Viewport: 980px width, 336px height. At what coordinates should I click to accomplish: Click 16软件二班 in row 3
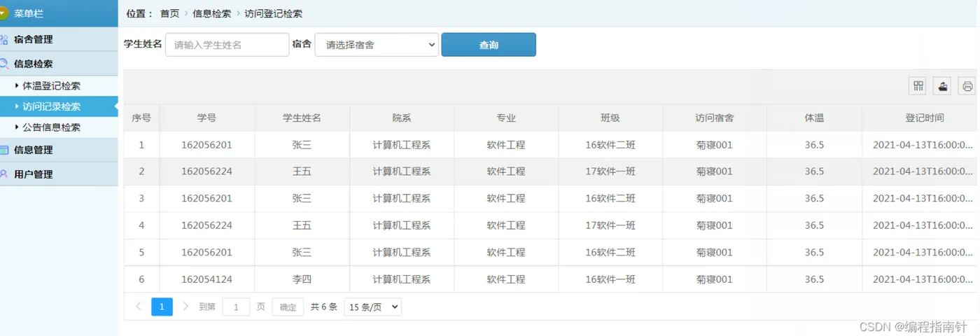(x=610, y=199)
